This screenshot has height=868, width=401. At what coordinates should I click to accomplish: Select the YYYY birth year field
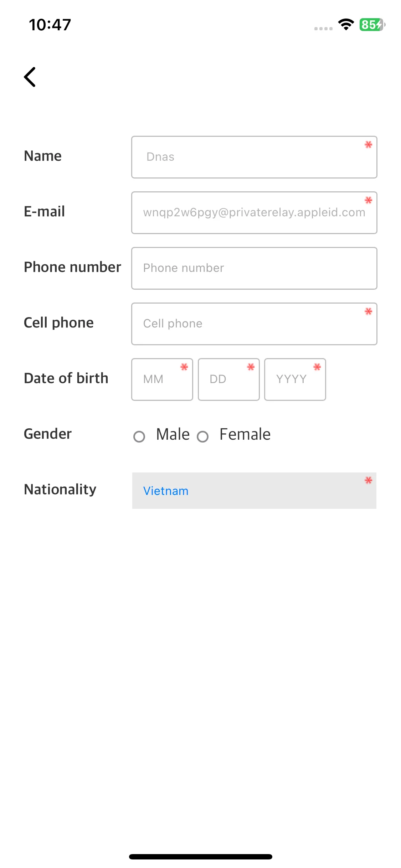point(295,379)
